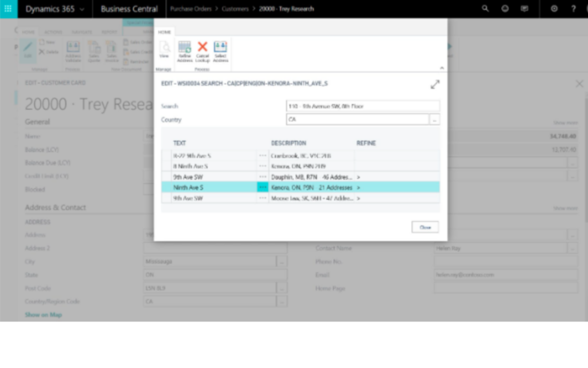Image resolution: width=588 pixels, height=368 pixels.
Task: Click Address Validate in background ribbon
Action: pos(73,52)
